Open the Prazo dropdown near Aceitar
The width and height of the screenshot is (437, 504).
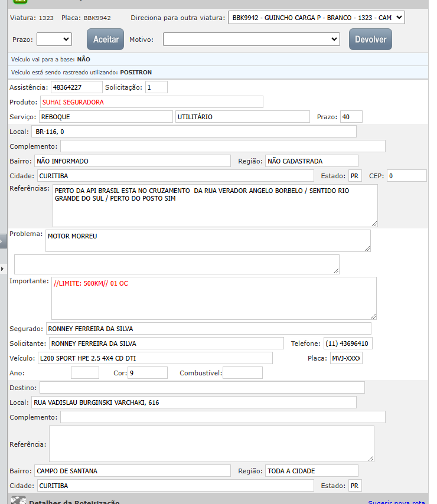(x=54, y=40)
